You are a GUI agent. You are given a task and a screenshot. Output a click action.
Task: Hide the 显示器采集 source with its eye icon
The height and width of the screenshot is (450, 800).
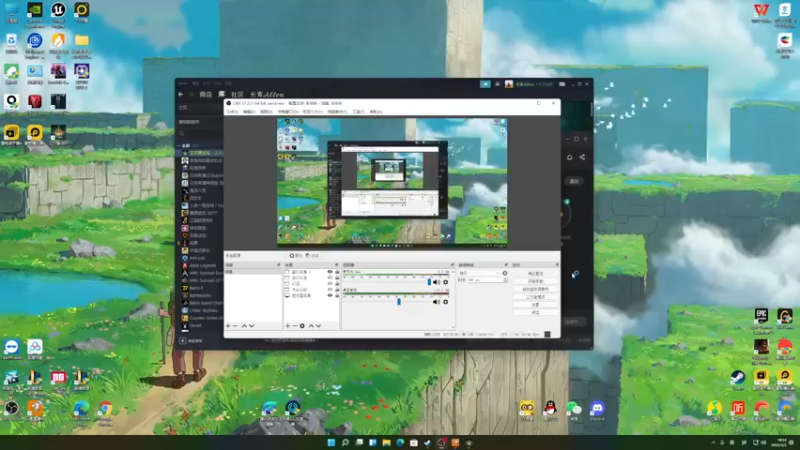pyautogui.click(x=330, y=295)
